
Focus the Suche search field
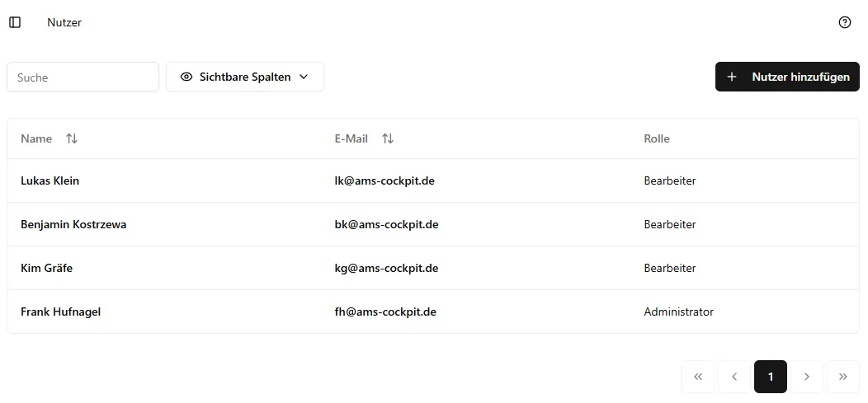click(x=83, y=77)
